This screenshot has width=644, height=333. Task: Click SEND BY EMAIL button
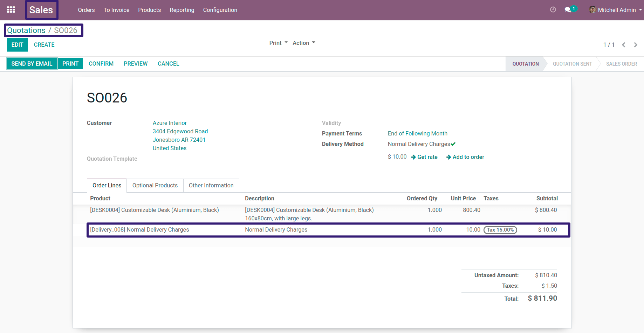tap(32, 64)
